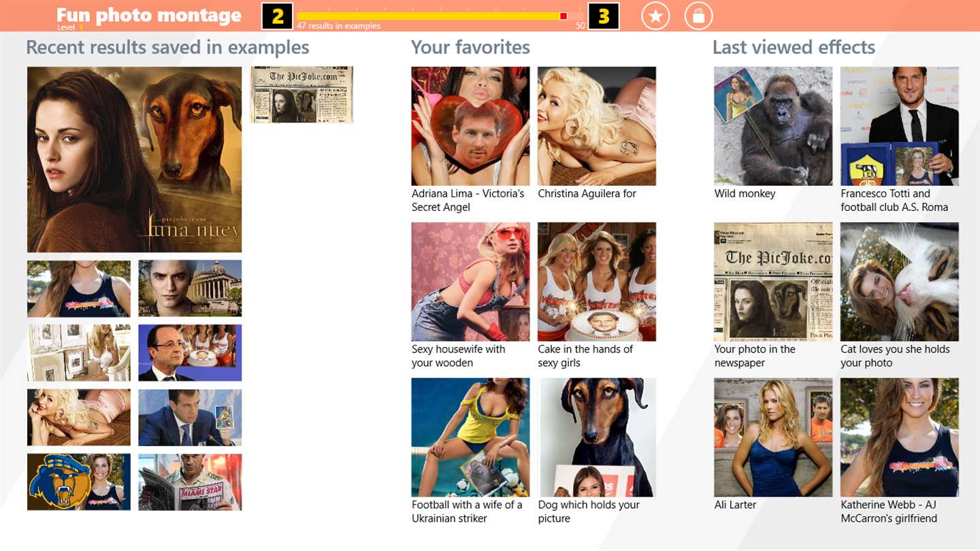Open the large luna nueva poster result
This screenshot has width=980, height=551.
pos(135,159)
